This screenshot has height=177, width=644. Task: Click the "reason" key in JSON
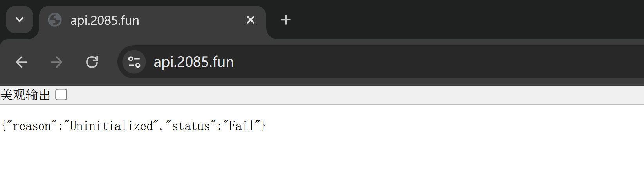(x=32, y=126)
